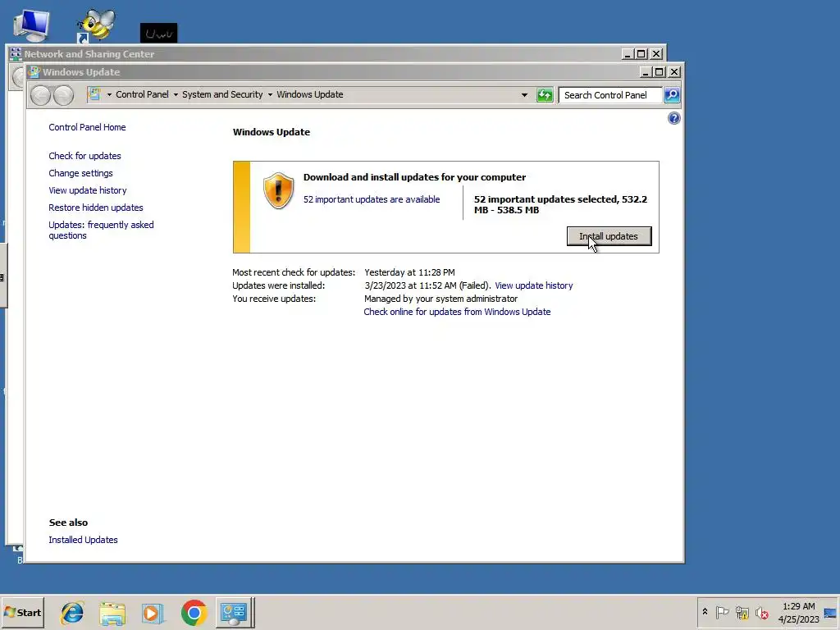Click the address bar Control Panel icon
This screenshot has height=630, width=840.
point(95,95)
